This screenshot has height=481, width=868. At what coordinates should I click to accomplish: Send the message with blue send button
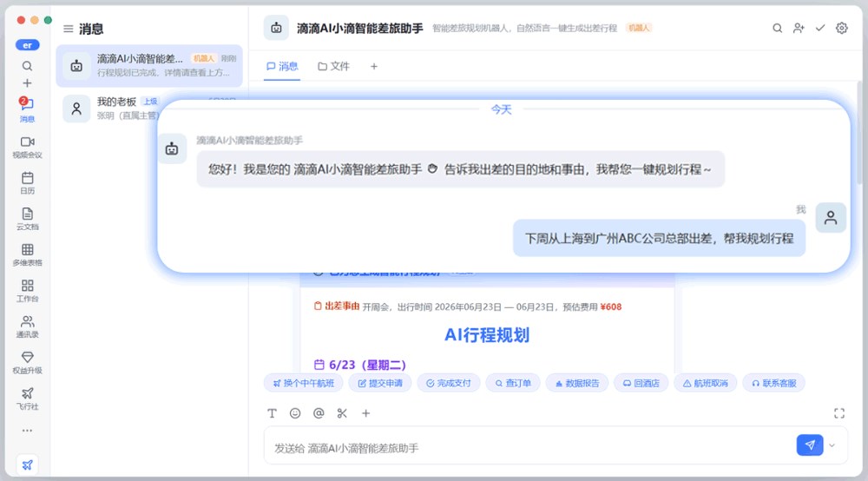point(809,445)
